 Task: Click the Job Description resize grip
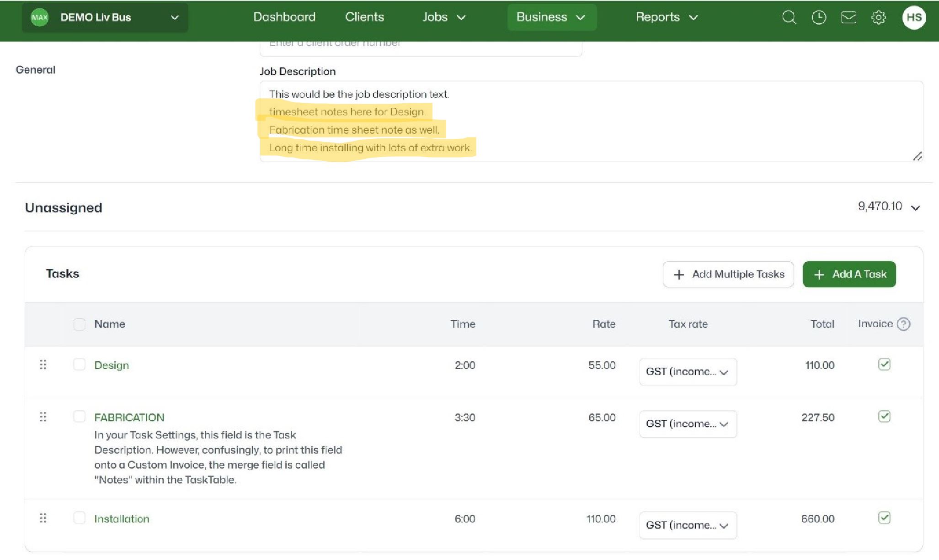click(917, 156)
